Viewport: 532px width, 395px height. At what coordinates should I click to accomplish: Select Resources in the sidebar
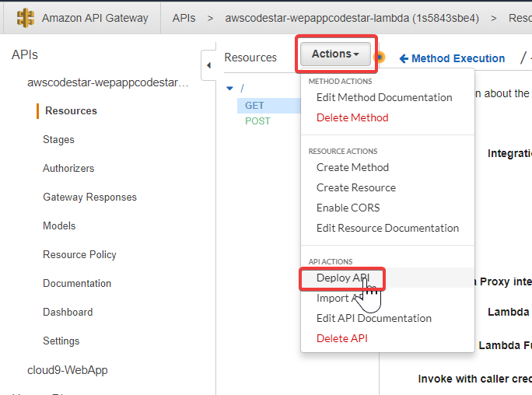tap(71, 111)
